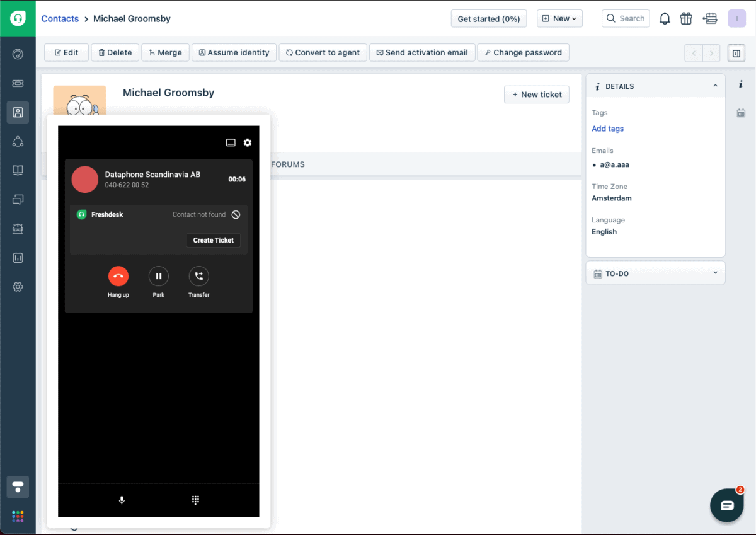Click the Add tags link
Viewport: 756px width, 535px height.
click(608, 129)
